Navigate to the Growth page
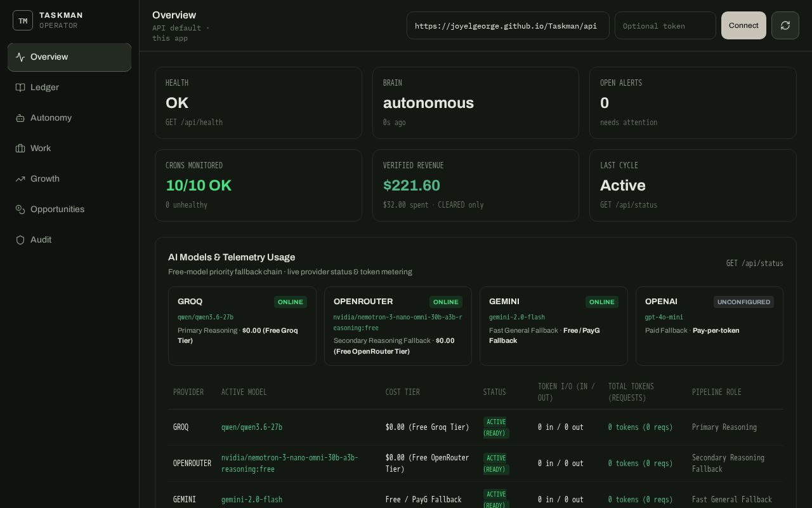812x508 pixels. 69,179
